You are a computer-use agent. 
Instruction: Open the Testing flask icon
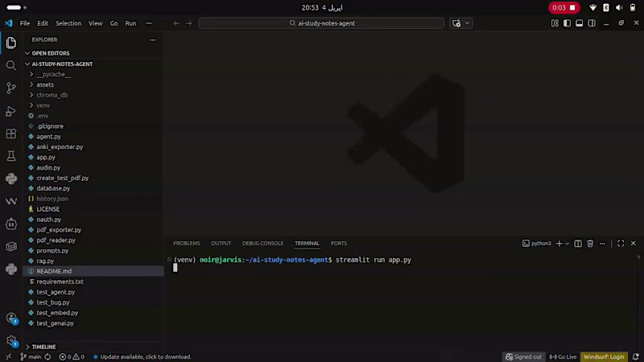click(x=11, y=156)
